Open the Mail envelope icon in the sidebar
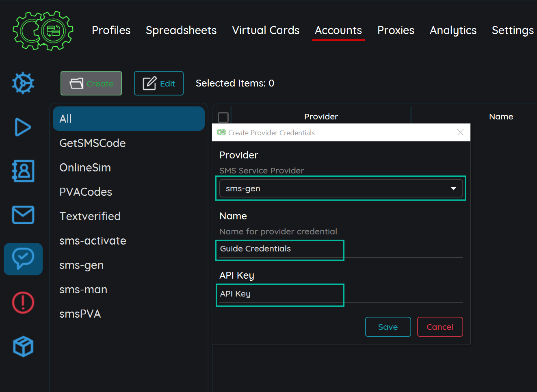 (23, 215)
